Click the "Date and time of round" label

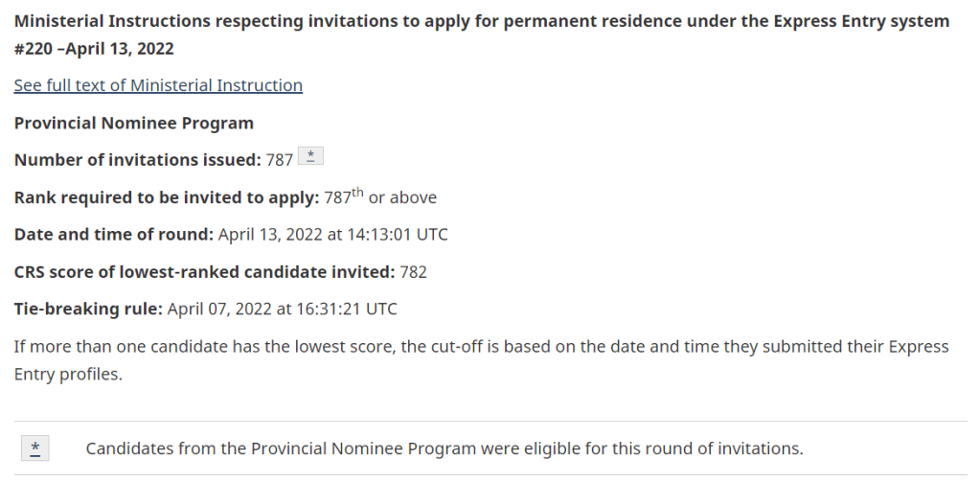click(113, 234)
